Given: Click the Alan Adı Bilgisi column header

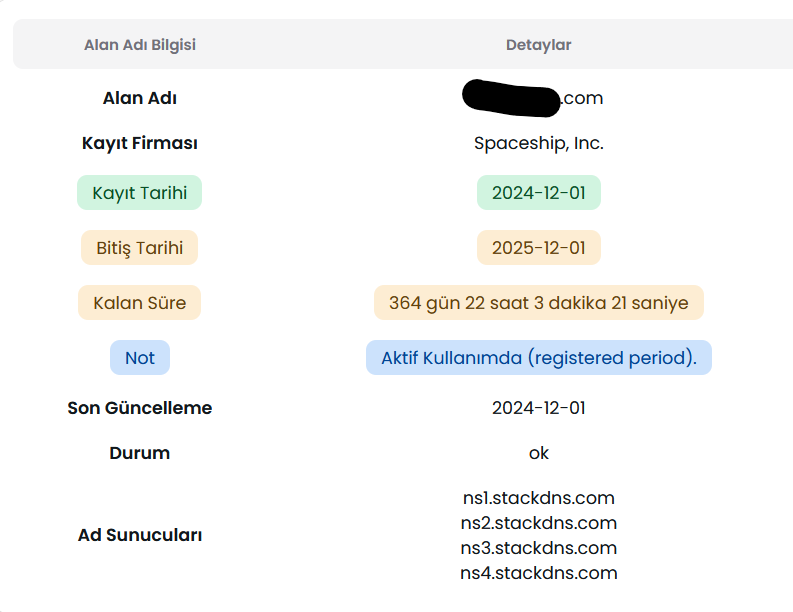Looking at the screenshot, I should point(140,45).
